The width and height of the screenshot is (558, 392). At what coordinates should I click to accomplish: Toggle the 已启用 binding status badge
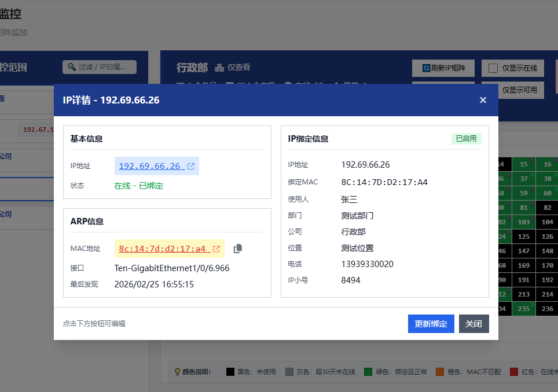pos(465,138)
